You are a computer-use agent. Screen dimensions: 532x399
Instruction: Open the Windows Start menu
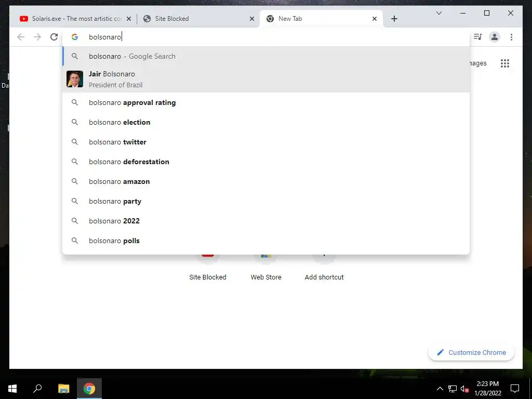click(x=12, y=389)
